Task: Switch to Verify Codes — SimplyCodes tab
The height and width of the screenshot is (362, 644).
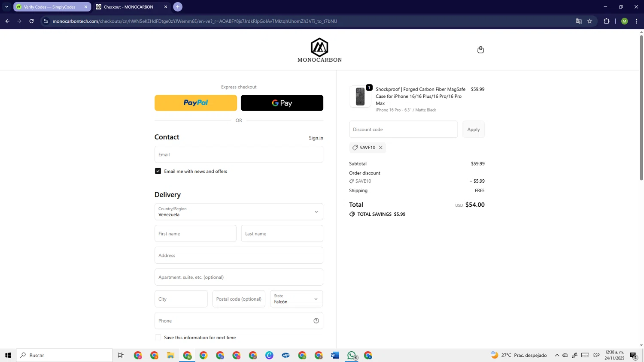Action: click(x=49, y=7)
